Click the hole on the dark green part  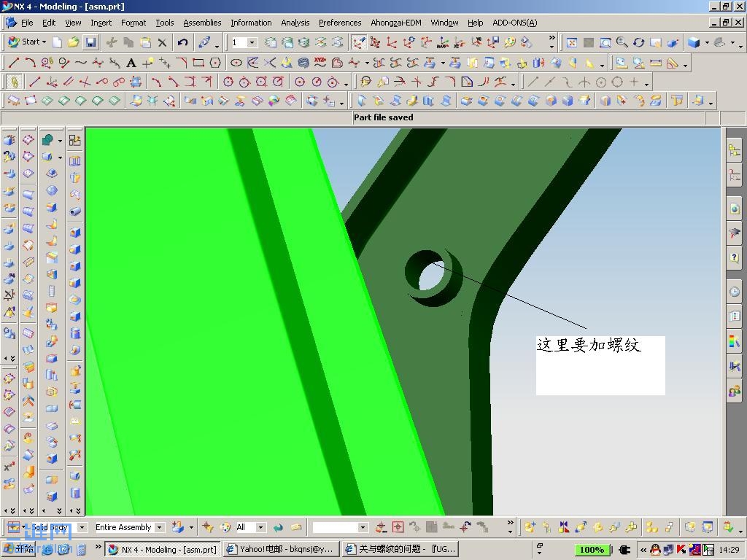click(433, 278)
